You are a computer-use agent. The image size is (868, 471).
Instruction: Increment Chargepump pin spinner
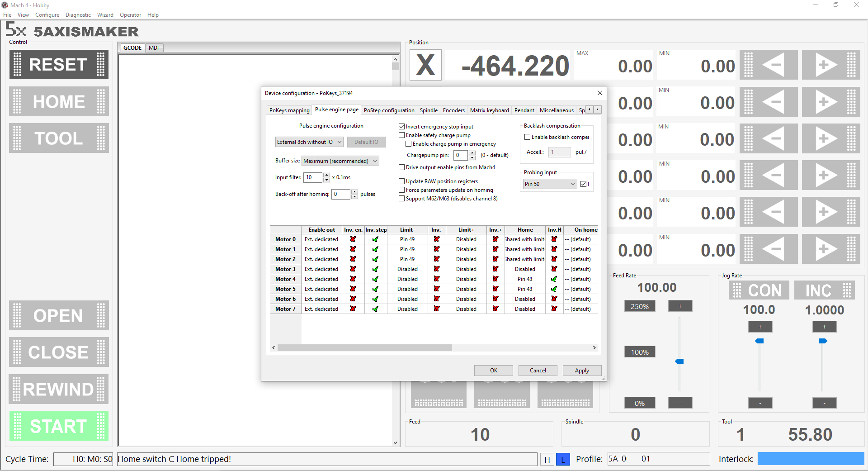coord(472,153)
